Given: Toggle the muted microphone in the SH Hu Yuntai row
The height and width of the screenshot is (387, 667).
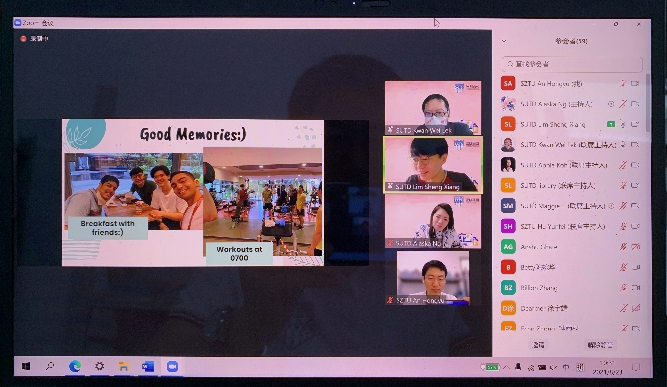Looking at the screenshot, I should [623, 226].
